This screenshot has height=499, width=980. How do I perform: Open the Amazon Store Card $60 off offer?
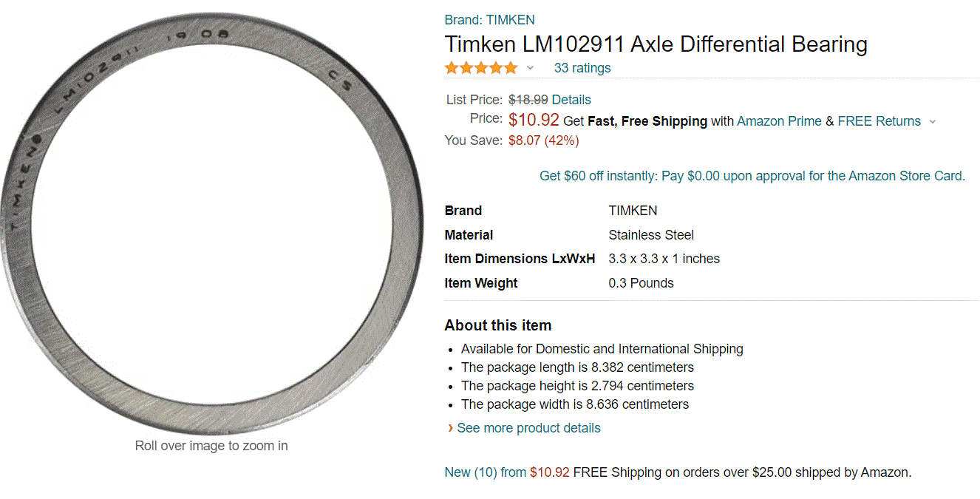point(752,176)
